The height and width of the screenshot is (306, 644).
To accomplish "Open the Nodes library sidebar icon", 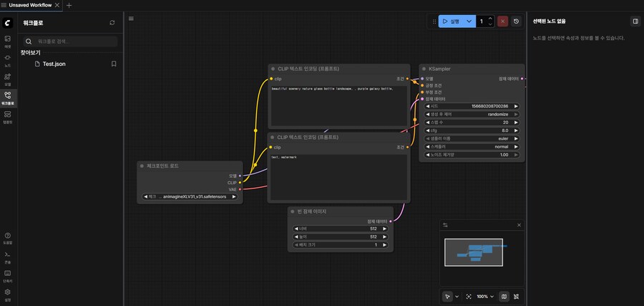I will pyautogui.click(x=7, y=59).
